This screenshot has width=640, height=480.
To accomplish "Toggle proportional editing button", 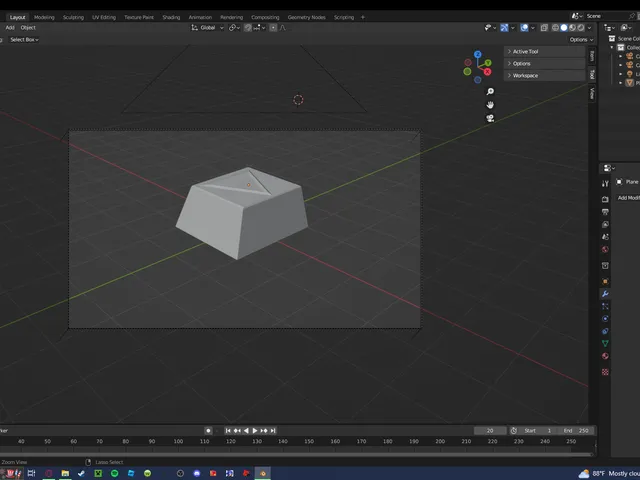I will [273, 28].
